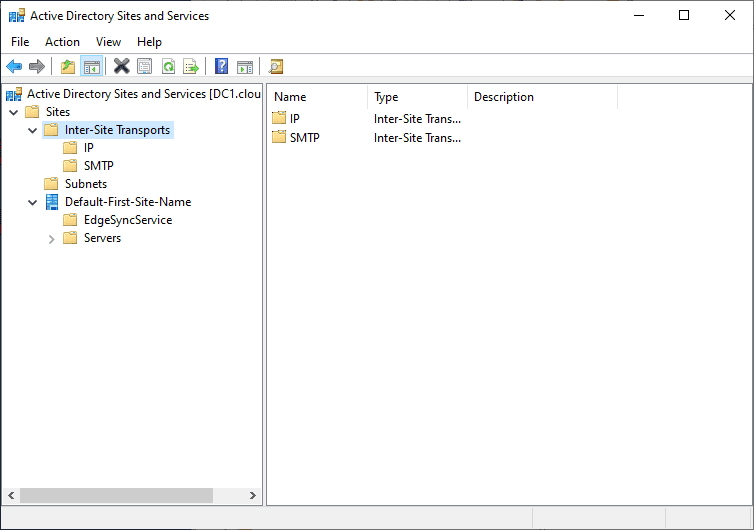The image size is (754, 530).
Task: Select the Servers tree node
Action: click(x=102, y=238)
